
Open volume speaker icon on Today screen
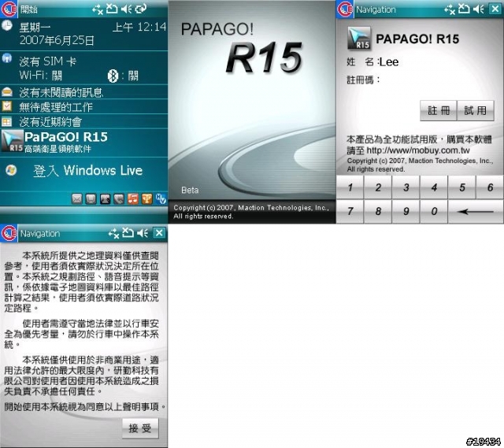point(127,9)
